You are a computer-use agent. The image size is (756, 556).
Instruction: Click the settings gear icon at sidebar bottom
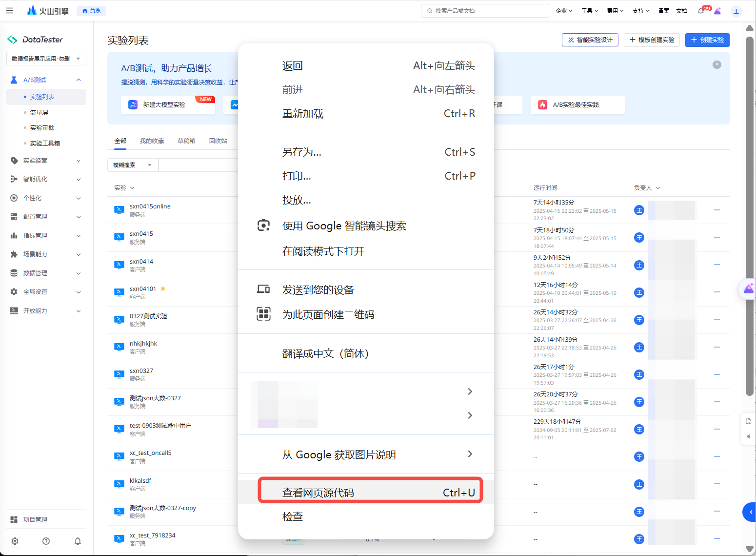click(15, 541)
